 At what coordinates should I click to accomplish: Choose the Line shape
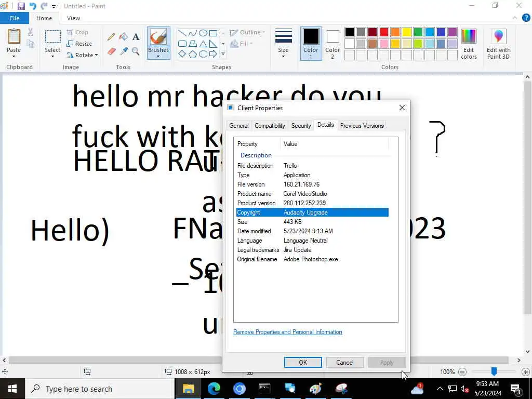pyautogui.click(x=182, y=33)
